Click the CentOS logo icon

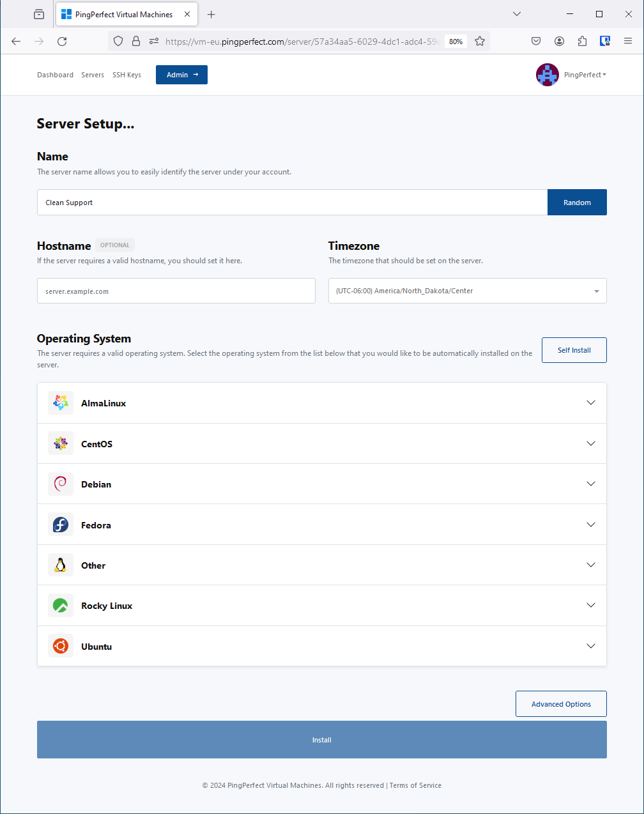tap(61, 443)
